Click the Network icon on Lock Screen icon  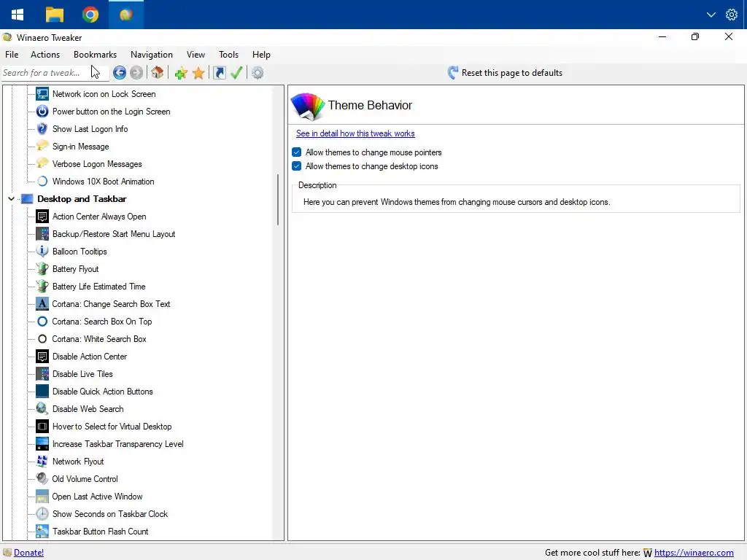click(x=42, y=94)
